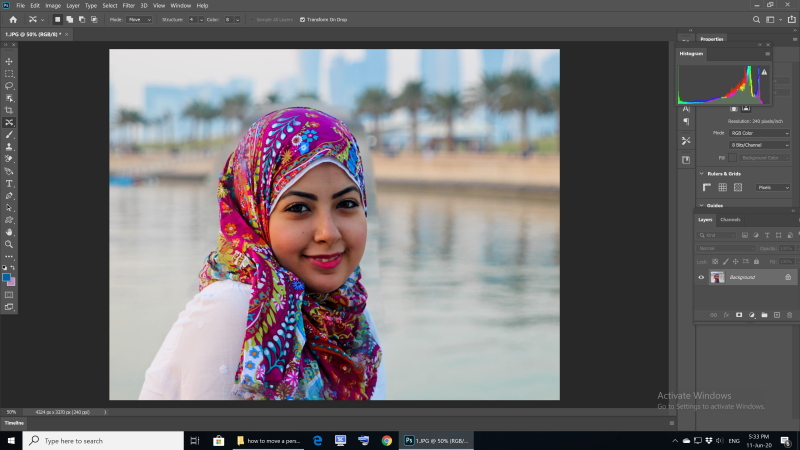Image resolution: width=800 pixels, height=450 pixels.
Task: Toggle pixel layer filter in Layers
Action: (x=745, y=235)
